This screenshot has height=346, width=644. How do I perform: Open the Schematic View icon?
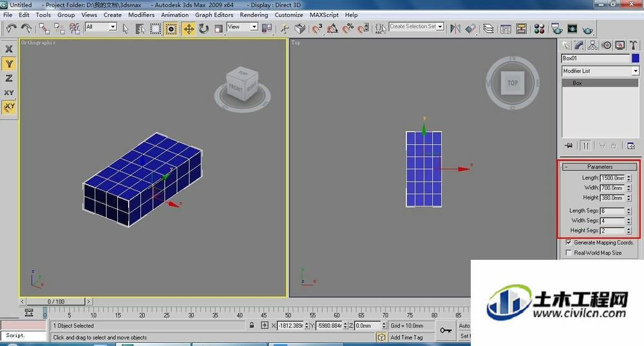point(522,28)
